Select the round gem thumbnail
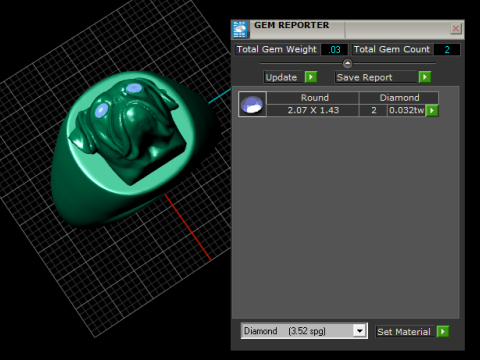 [252, 104]
